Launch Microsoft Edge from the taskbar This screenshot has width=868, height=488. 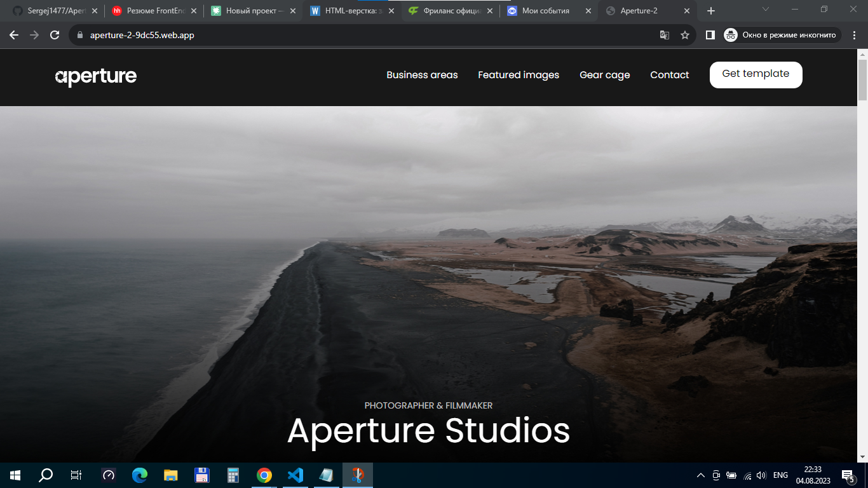(x=140, y=475)
